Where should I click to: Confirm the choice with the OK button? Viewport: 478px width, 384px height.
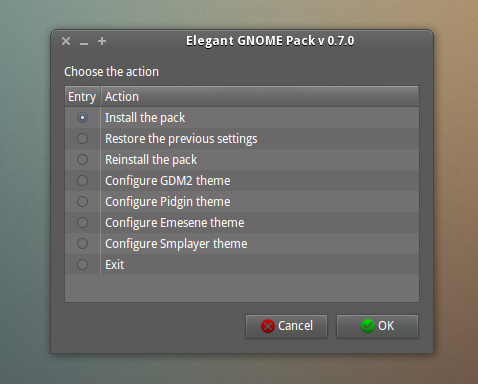point(377,326)
